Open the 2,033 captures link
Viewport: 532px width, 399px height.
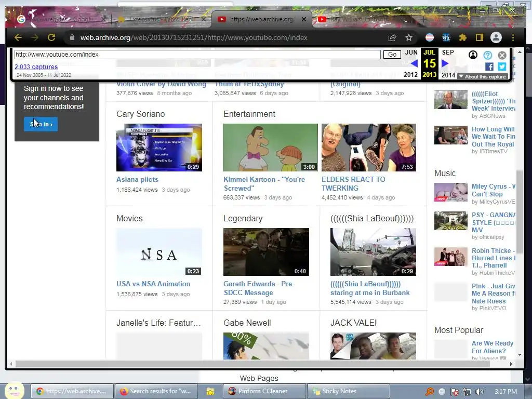click(36, 67)
